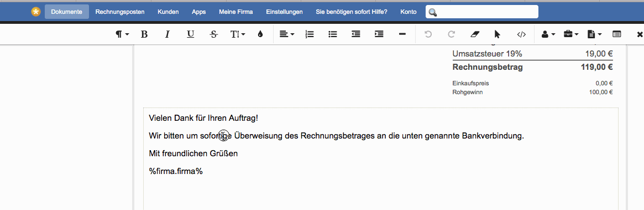Insert an ordered numbered list
The image size is (644, 210).
[x=310, y=34]
